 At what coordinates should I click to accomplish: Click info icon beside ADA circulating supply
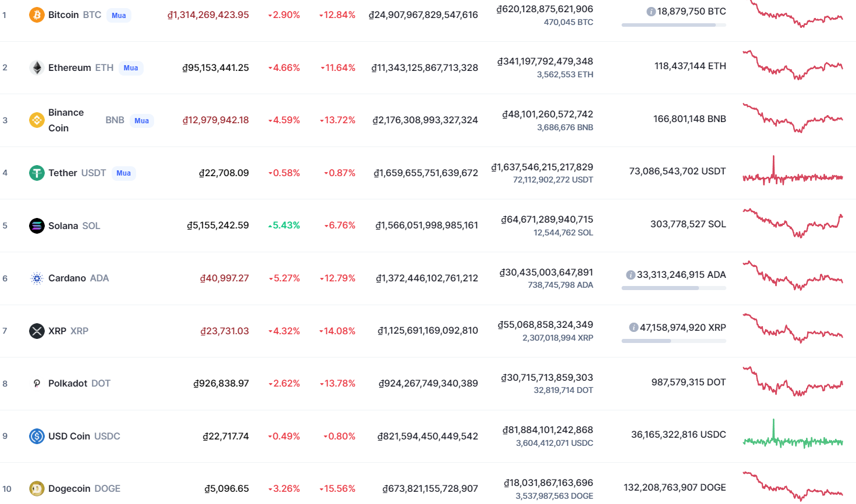click(x=630, y=275)
